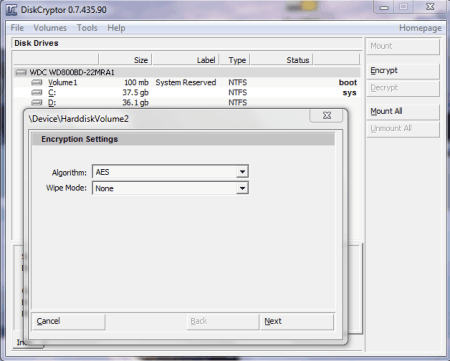Close the HarddiskVolume2 dialog
This screenshot has height=361, width=450.
click(327, 115)
